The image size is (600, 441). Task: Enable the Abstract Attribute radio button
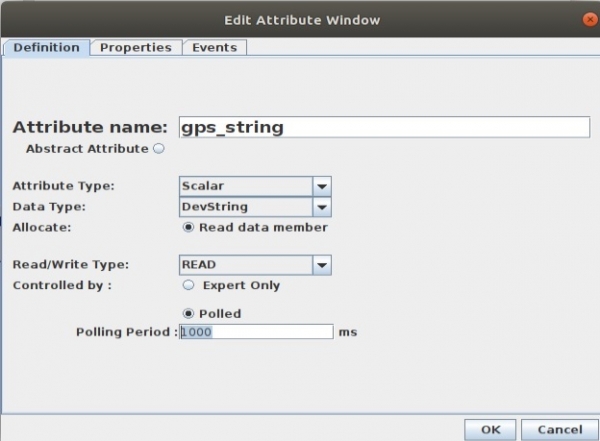click(x=158, y=148)
